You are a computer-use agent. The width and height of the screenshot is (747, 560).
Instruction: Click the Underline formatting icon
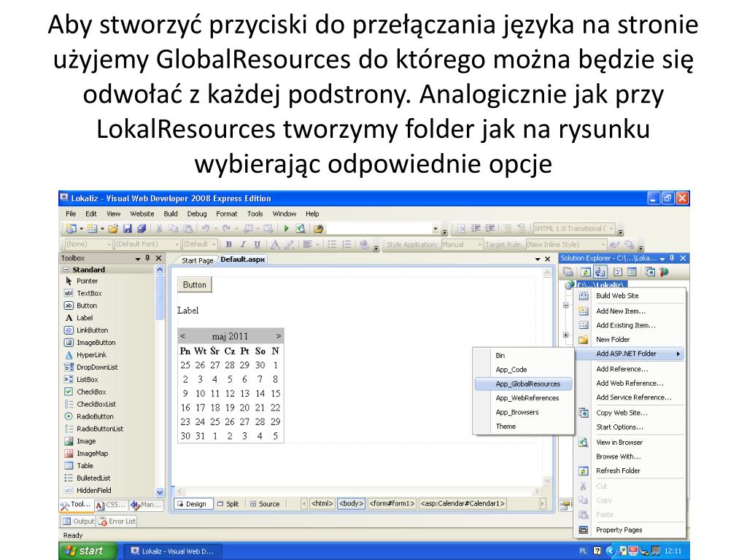point(258,244)
